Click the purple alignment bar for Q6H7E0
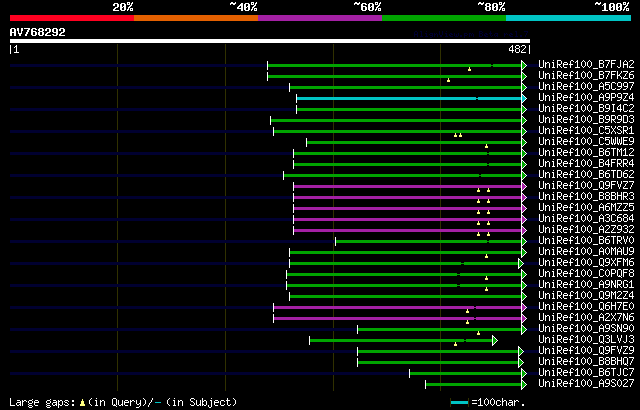The width and height of the screenshot is (640, 410). coord(398,308)
